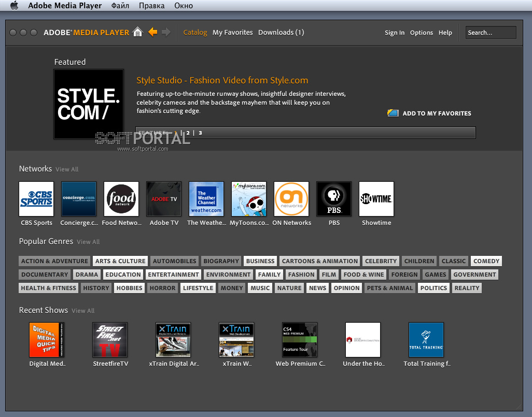Open the Under the Hood show thumbnail
532x417 pixels.
363,340
